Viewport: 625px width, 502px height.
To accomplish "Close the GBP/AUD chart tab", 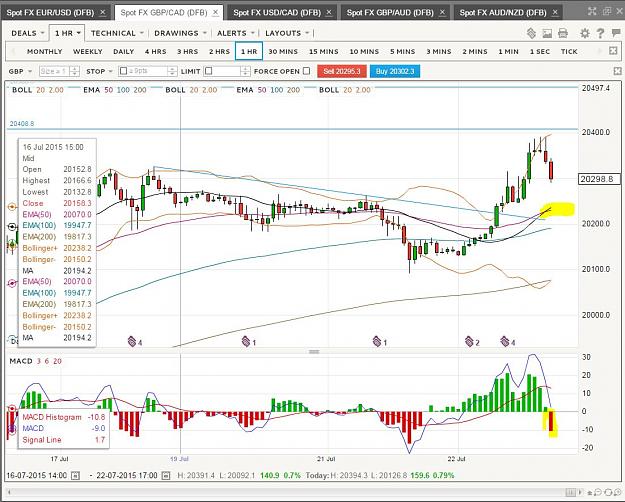I will (442, 12).
